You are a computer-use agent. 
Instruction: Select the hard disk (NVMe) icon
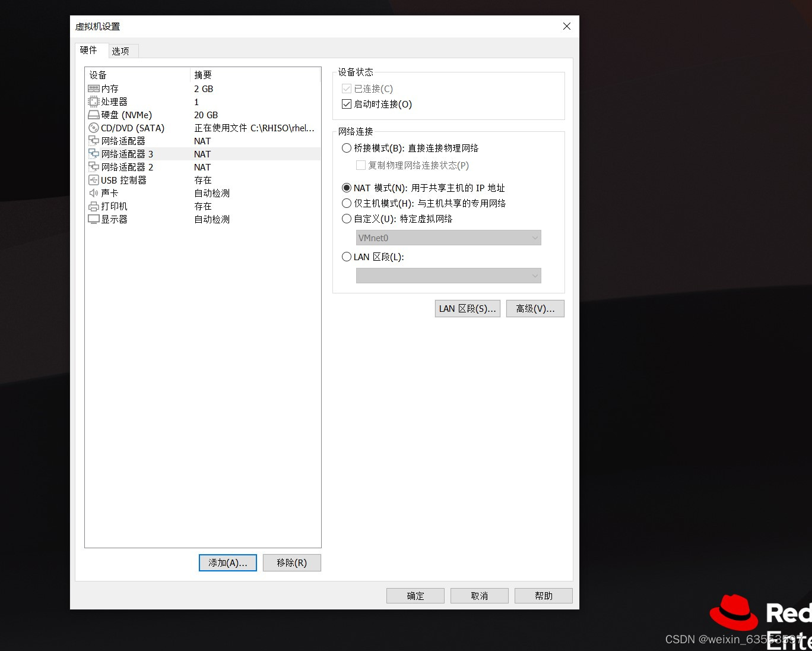pyautogui.click(x=93, y=115)
